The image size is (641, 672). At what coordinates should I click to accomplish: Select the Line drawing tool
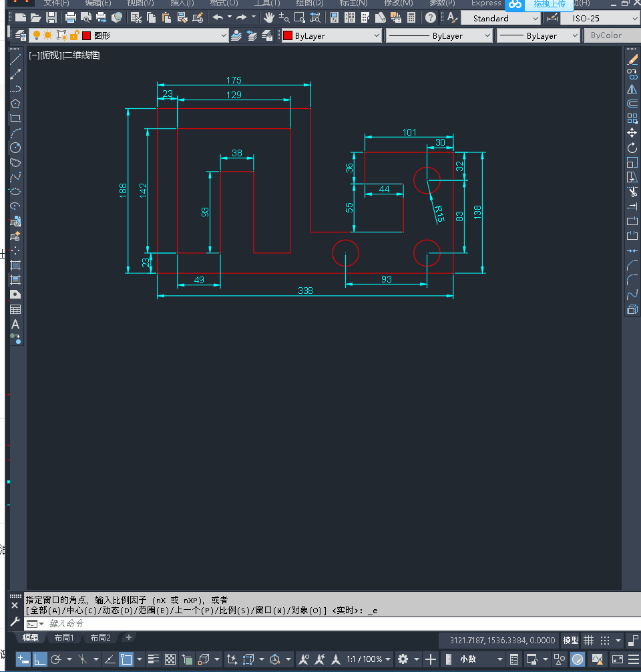(15, 59)
